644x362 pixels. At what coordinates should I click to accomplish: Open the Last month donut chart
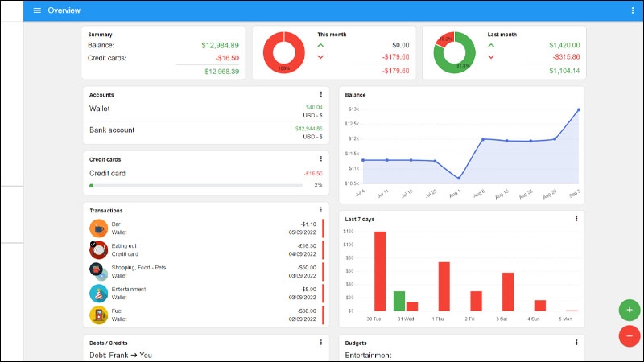[x=454, y=52]
